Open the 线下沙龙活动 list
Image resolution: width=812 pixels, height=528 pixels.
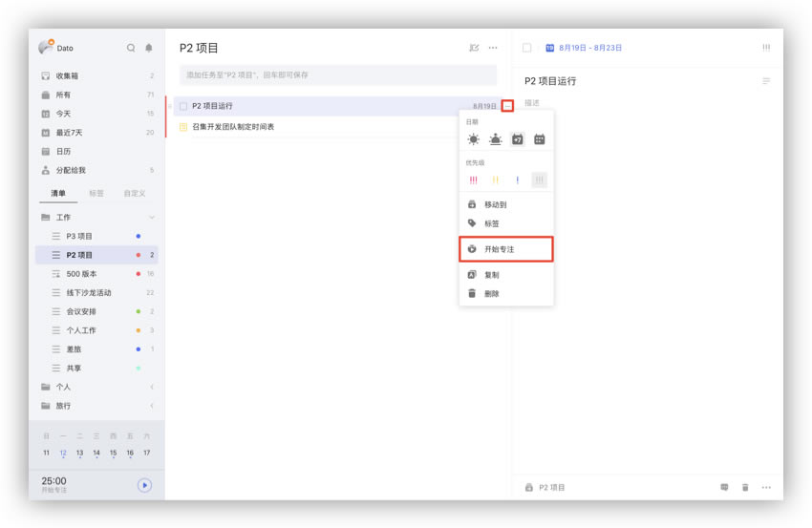click(96, 292)
